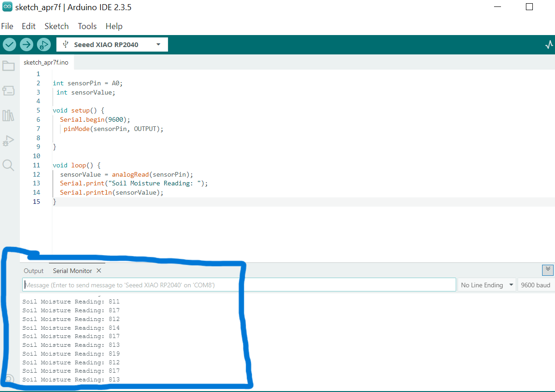The height and width of the screenshot is (392, 555).
Task: Open the Help menu
Action: [114, 26]
